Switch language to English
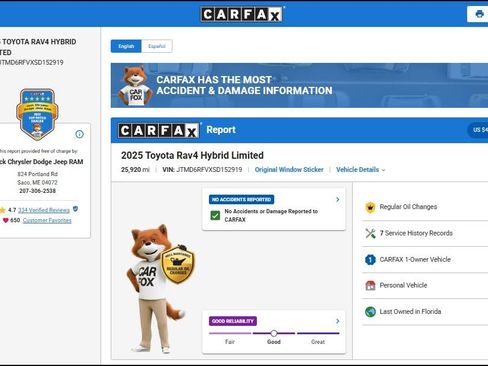 tap(126, 46)
